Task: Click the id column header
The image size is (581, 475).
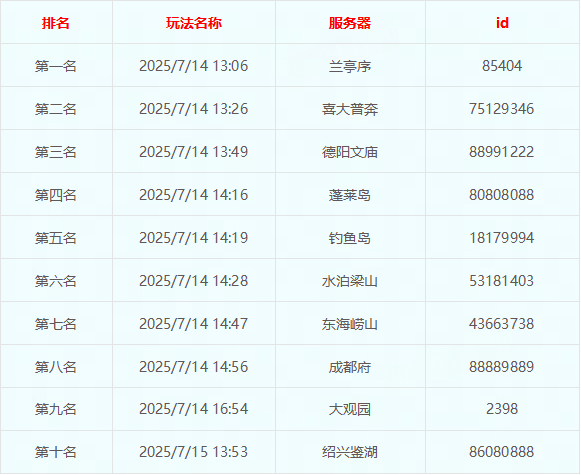Action: pos(502,23)
